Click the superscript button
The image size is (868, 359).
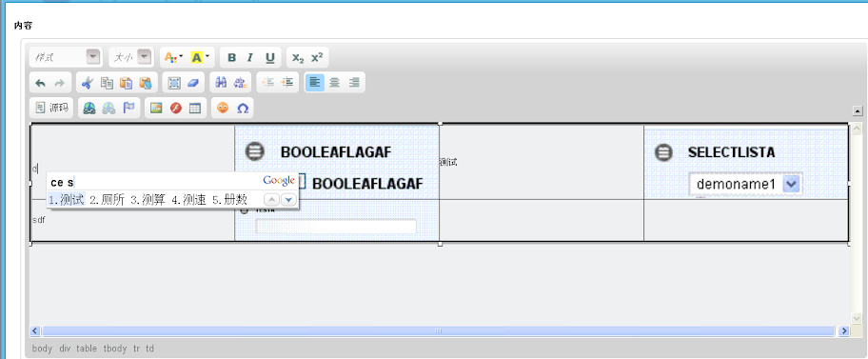click(x=317, y=58)
